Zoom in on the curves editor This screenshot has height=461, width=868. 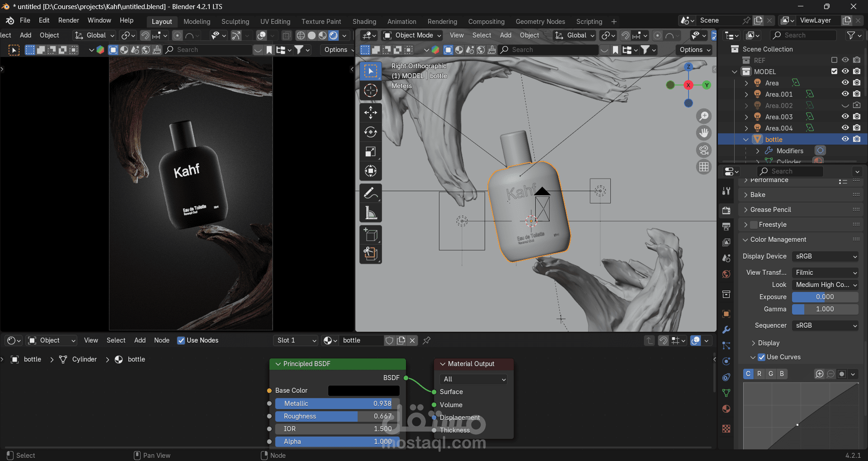point(819,374)
